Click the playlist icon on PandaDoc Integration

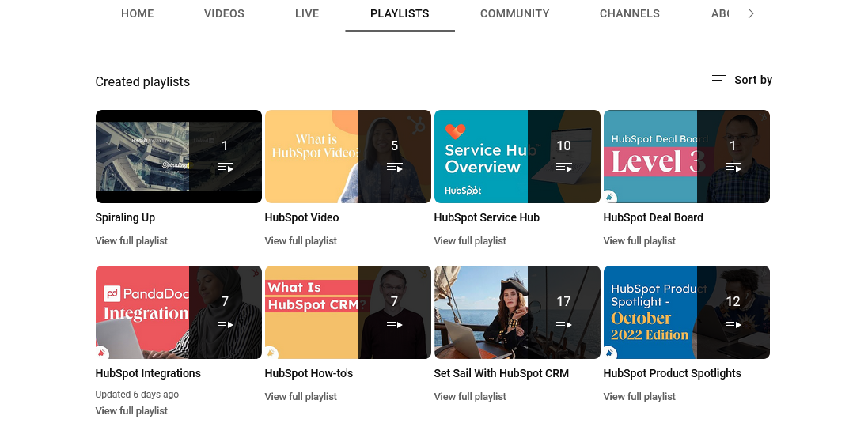pos(226,323)
